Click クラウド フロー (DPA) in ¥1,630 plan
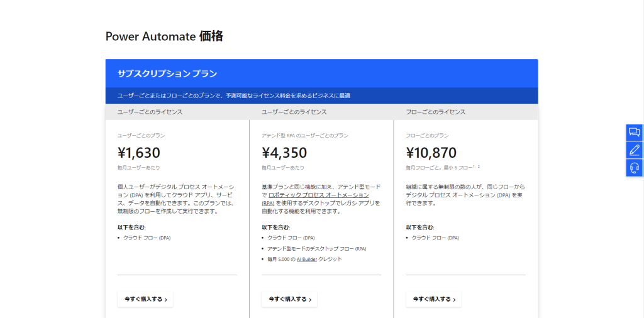 click(147, 238)
